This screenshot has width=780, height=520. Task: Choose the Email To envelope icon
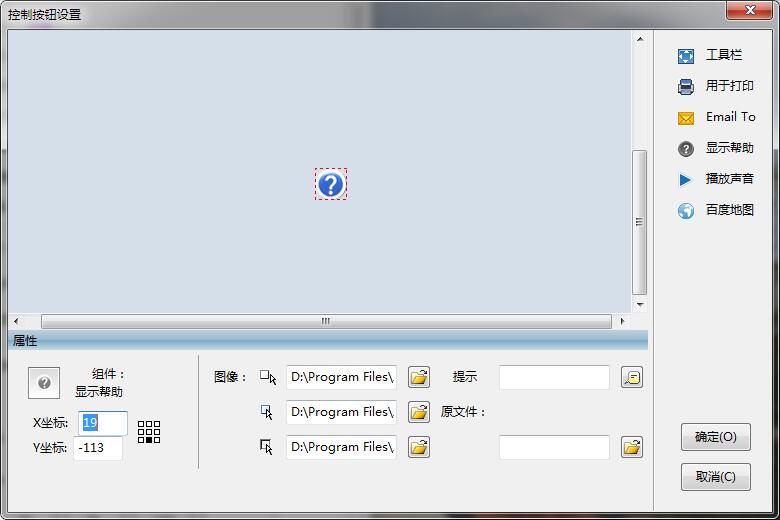click(686, 118)
